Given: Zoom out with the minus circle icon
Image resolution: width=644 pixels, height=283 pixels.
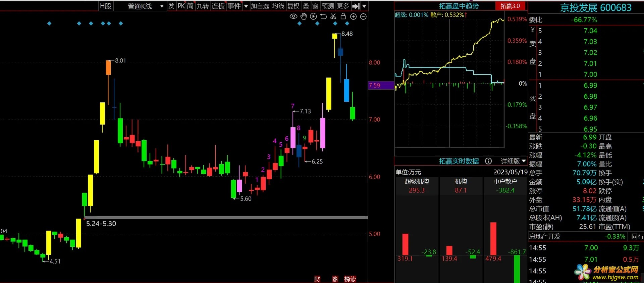Looking at the screenshot, I should (363, 16).
